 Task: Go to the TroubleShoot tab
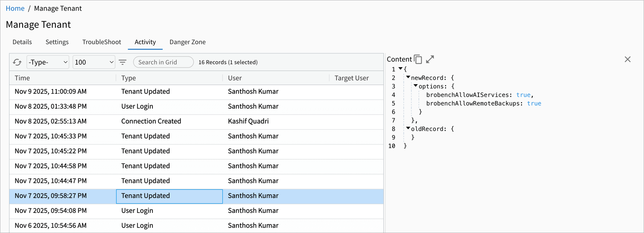pos(102,42)
